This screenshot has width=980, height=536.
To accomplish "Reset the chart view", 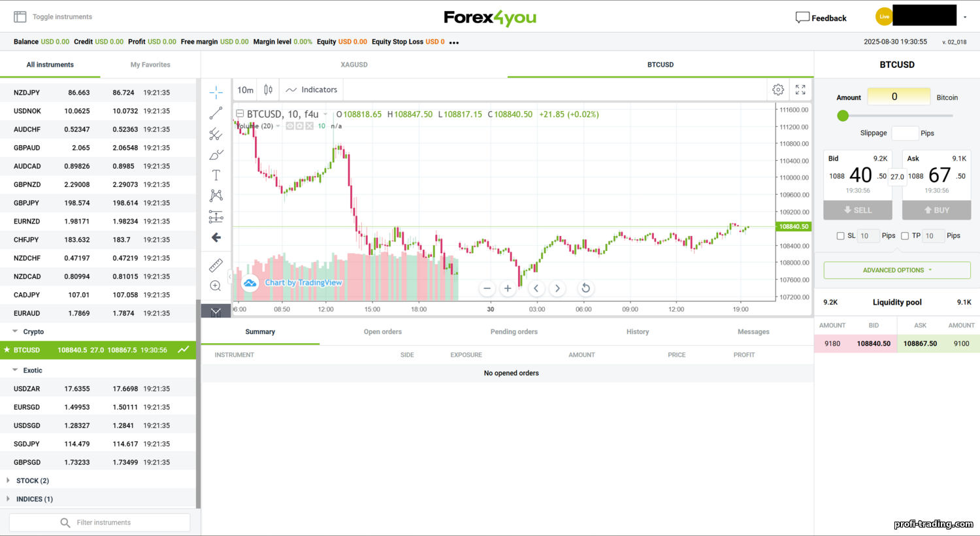I will point(585,288).
